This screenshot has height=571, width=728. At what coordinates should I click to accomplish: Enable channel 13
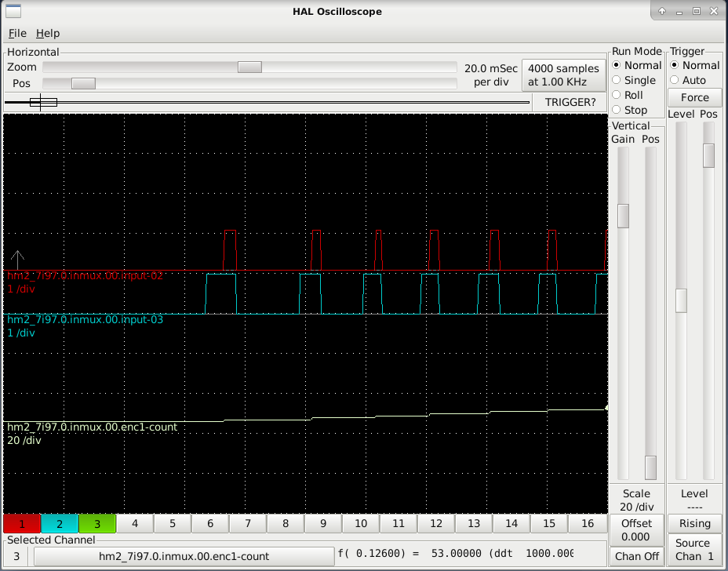tap(474, 524)
